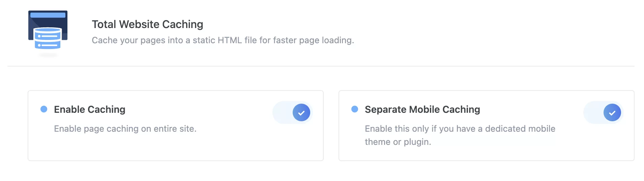Image resolution: width=644 pixels, height=181 pixels.
Task: Click the browser window bar in caching icon
Action: pyautogui.click(x=48, y=15)
